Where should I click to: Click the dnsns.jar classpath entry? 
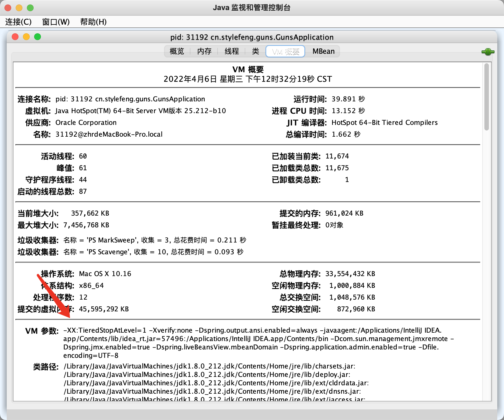coord(212,391)
